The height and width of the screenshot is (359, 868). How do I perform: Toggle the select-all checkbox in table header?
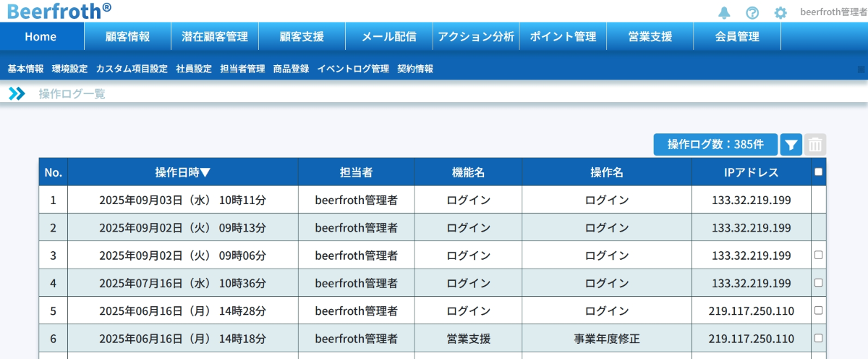pyautogui.click(x=818, y=172)
